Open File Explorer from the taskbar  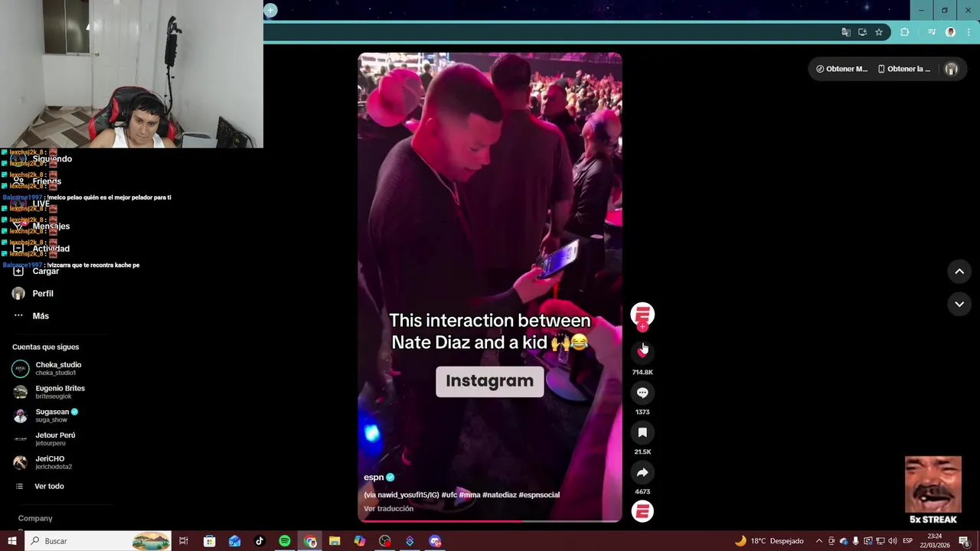pyautogui.click(x=335, y=541)
